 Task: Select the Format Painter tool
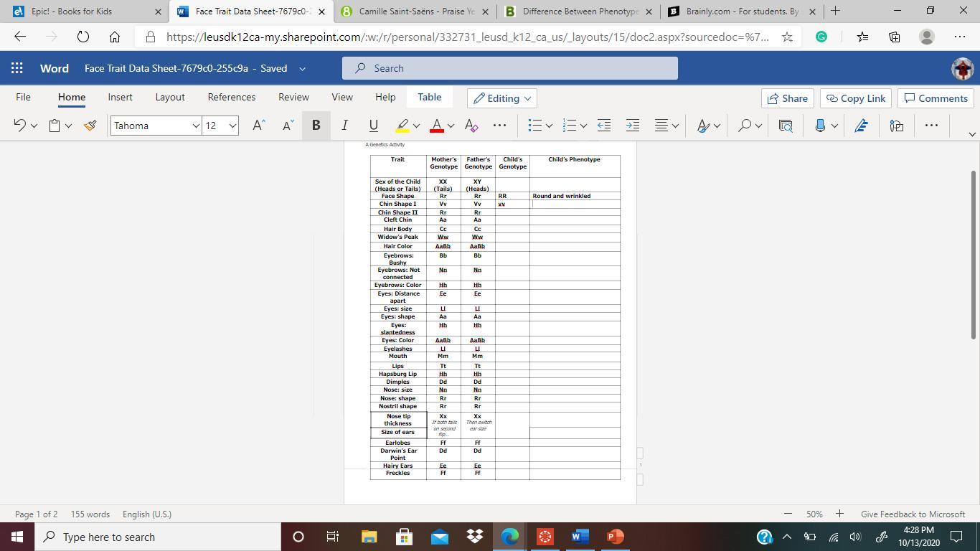(89, 125)
